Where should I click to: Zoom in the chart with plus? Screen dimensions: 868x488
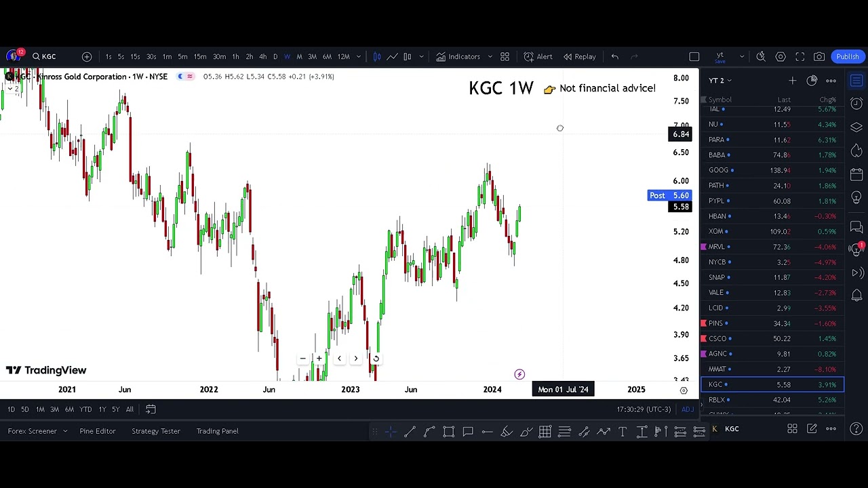tap(319, 359)
